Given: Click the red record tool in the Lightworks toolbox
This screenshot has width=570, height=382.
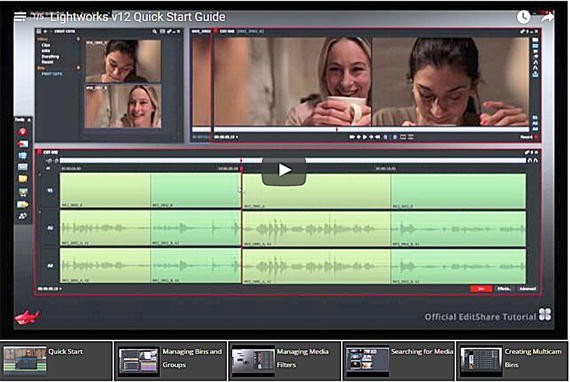Looking at the screenshot, I should tap(23, 132).
